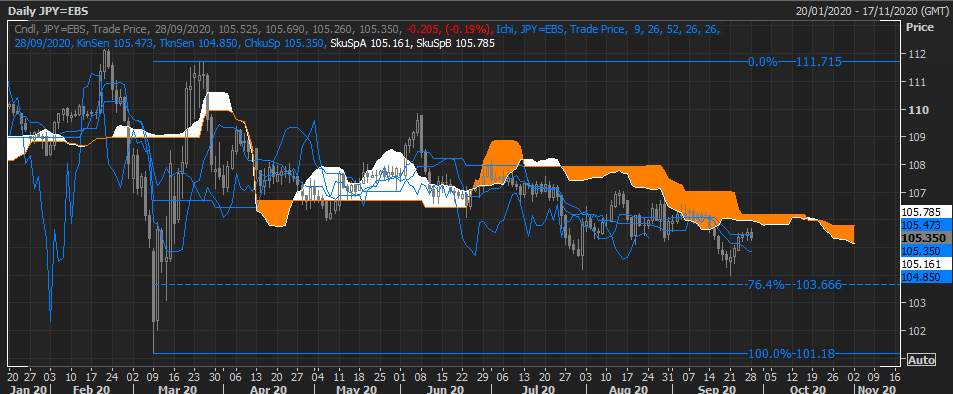Screen dimensions: 953x394
Task: Click the Cndl candlestick legend text
Action: 24,29
